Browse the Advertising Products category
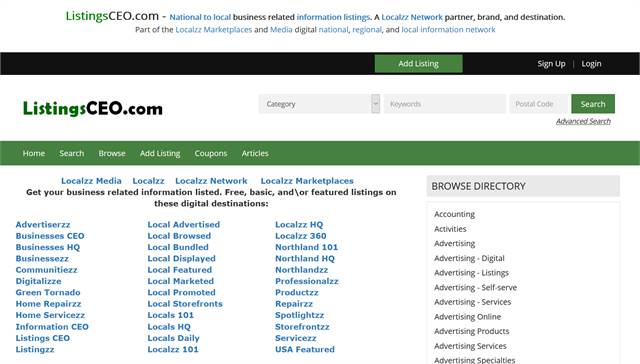 point(471,331)
